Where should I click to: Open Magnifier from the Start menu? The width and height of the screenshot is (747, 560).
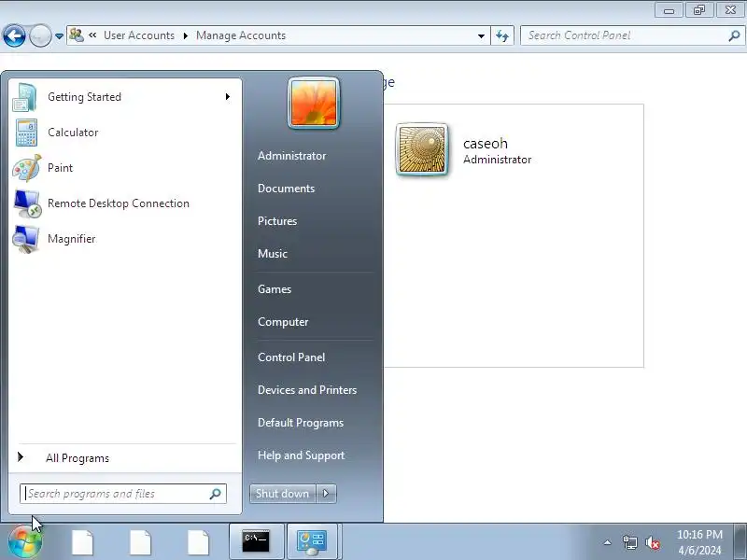[125, 239]
